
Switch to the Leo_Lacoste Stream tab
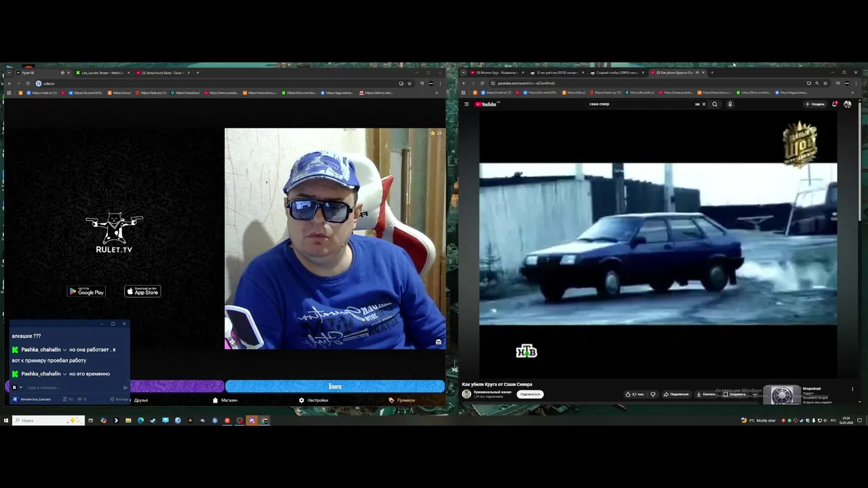tap(102, 73)
